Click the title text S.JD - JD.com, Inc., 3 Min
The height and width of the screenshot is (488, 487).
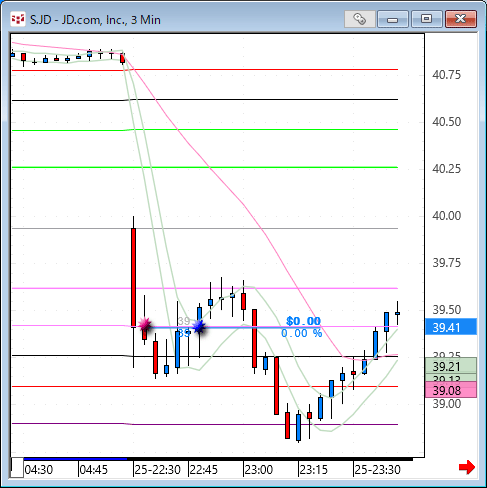pyautogui.click(x=95, y=20)
